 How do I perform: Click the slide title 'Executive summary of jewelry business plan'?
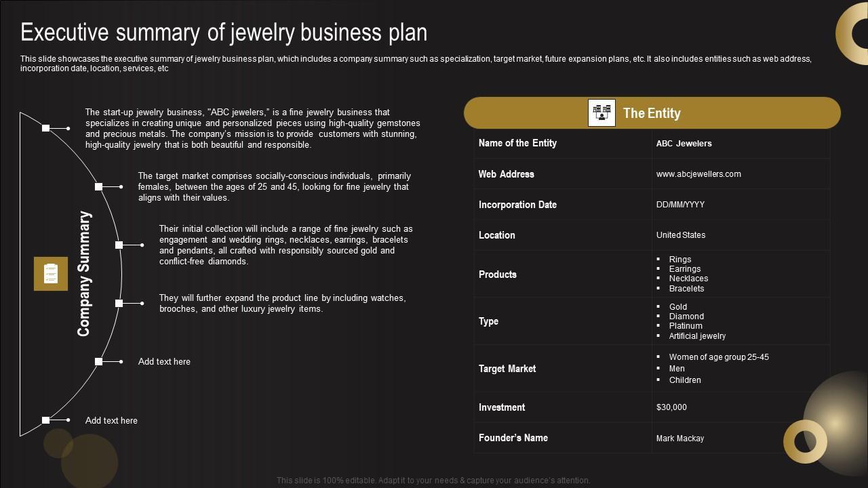coord(224,33)
